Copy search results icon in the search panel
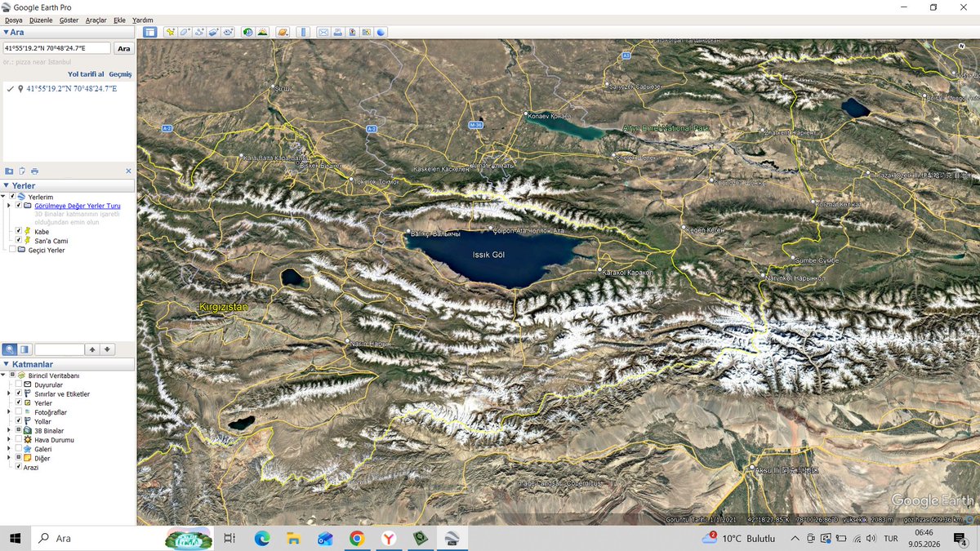980x551 pixels. (22, 171)
